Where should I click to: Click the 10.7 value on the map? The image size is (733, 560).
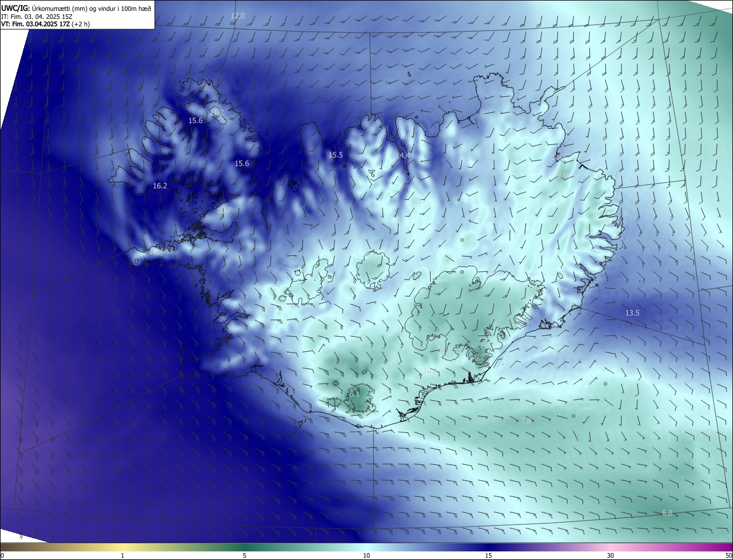pyautogui.click(x=224, y=210)
